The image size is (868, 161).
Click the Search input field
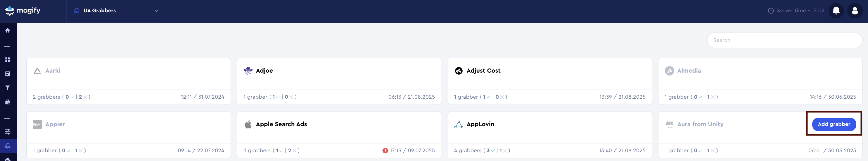[x=784, y=40]
